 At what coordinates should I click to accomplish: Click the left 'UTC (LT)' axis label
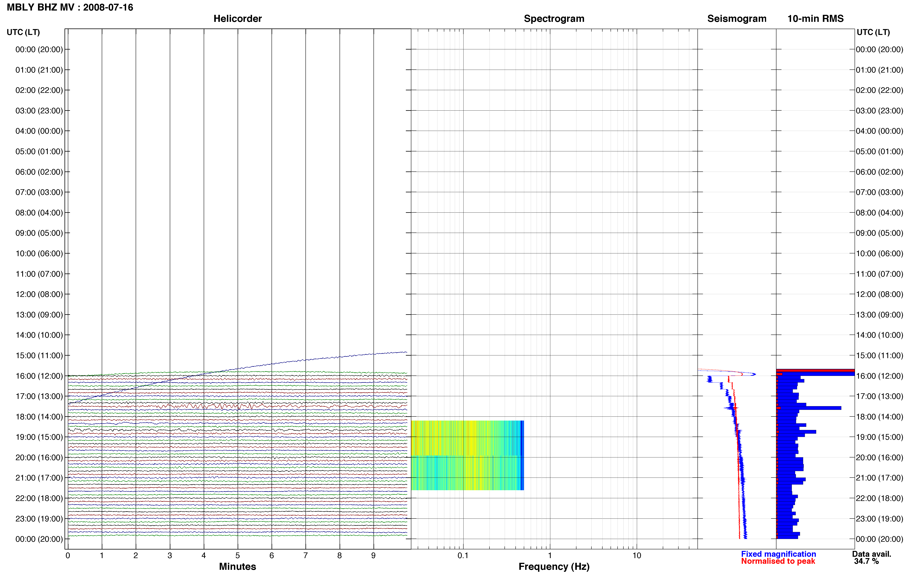click(23, 32)
